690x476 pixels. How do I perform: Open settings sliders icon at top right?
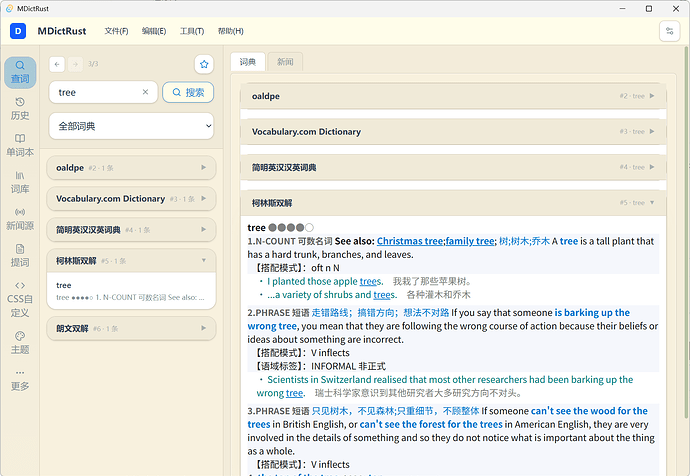pyautogui.click(x=669, y=31)
